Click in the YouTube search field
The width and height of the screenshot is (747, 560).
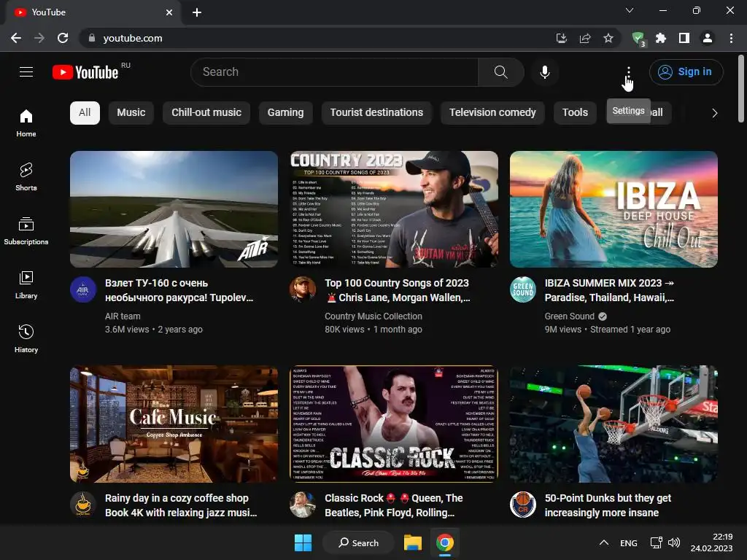click(x=334, y=72)
